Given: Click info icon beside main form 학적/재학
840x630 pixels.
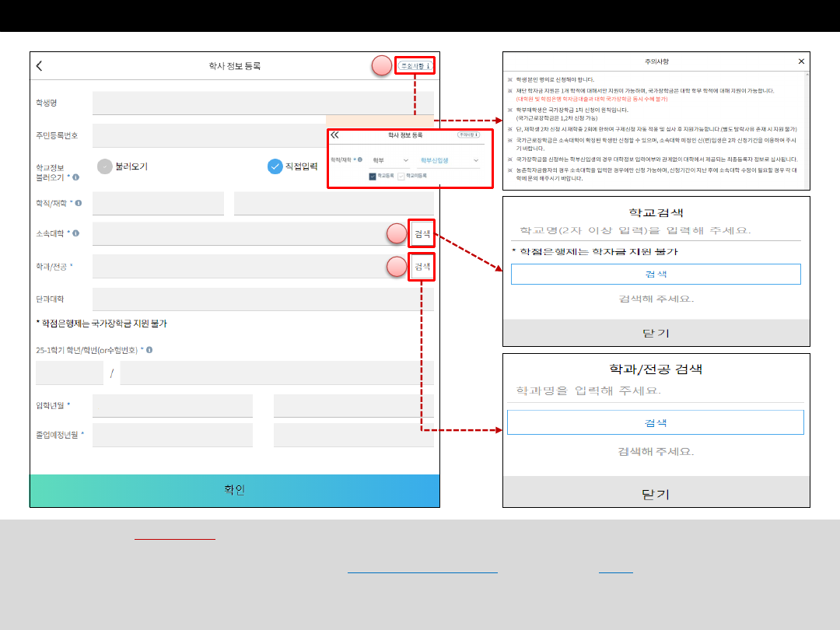Looking at the screenshot, I should click(78, 204).
